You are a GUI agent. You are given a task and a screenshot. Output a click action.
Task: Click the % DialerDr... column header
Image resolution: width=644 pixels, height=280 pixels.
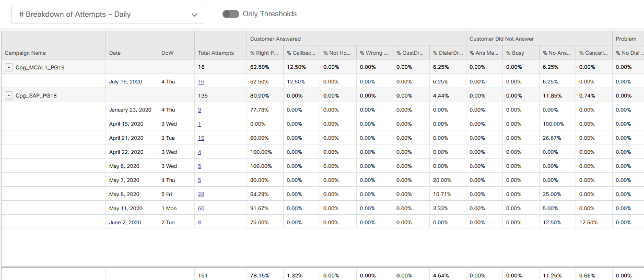click(x=447, y=53)
